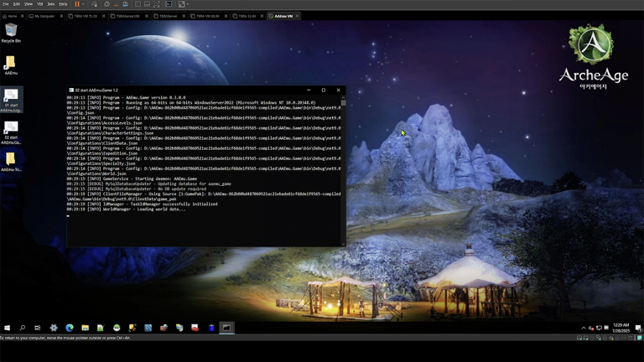Open the dropdown arrow beside the pause button
The height and width of the screenshot is (362, 644).
click(83, 4)
